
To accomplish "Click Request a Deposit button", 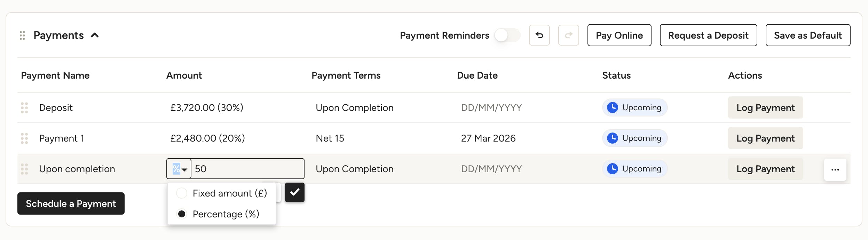I will (x=708, y=35).
